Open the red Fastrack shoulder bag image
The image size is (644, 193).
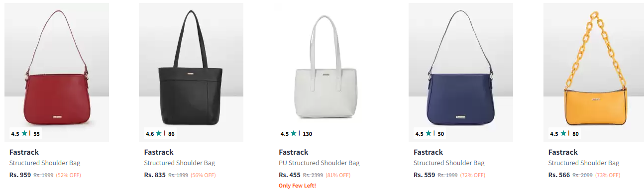[x=56, y=73]
